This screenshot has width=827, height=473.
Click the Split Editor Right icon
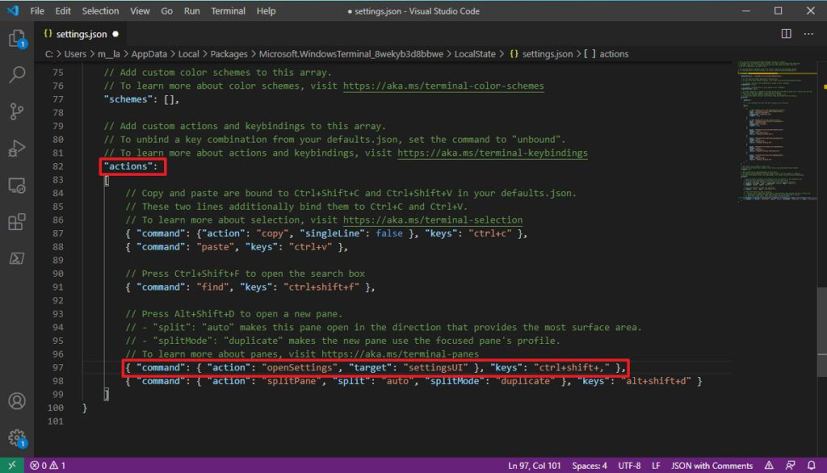[x=786, y=34]
